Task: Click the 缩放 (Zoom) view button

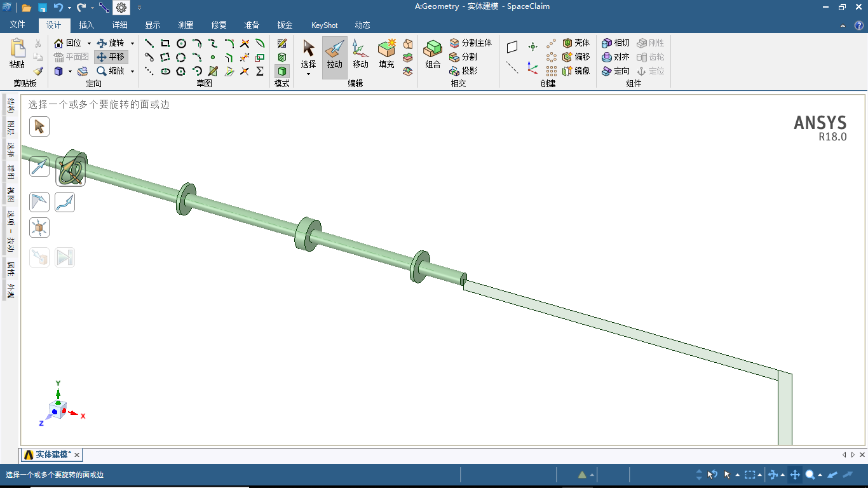Action: pyautogui.click(x=111, y=71)
